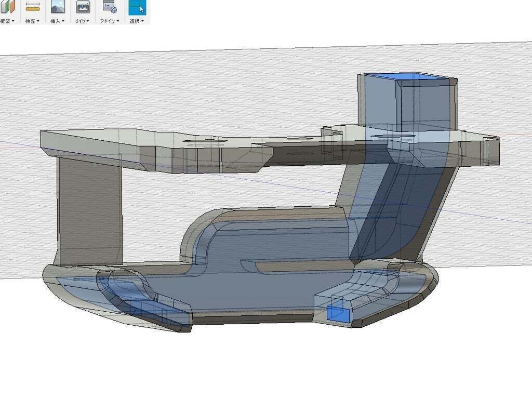Click the 構築 (Construct) plane icon
Image resolution: width=532 pixels, height=399 pixels.
(7, 8)
